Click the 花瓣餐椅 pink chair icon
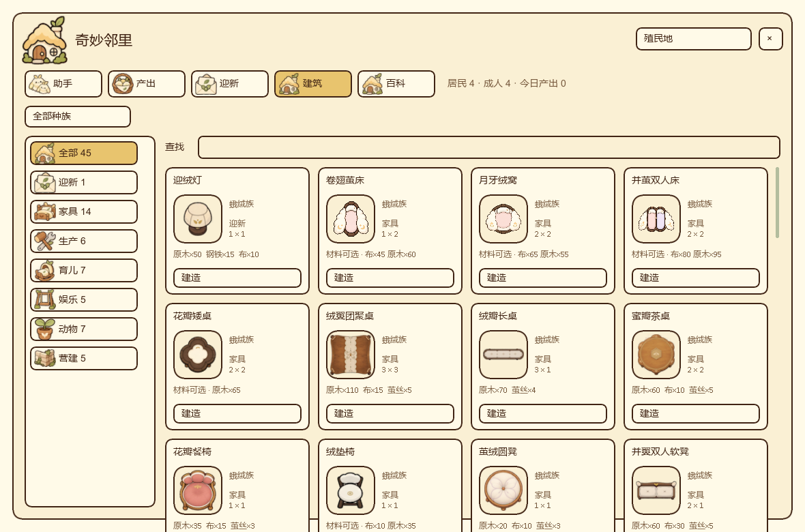The width and height of the screenshot is (805, 532). click(198, 490)
